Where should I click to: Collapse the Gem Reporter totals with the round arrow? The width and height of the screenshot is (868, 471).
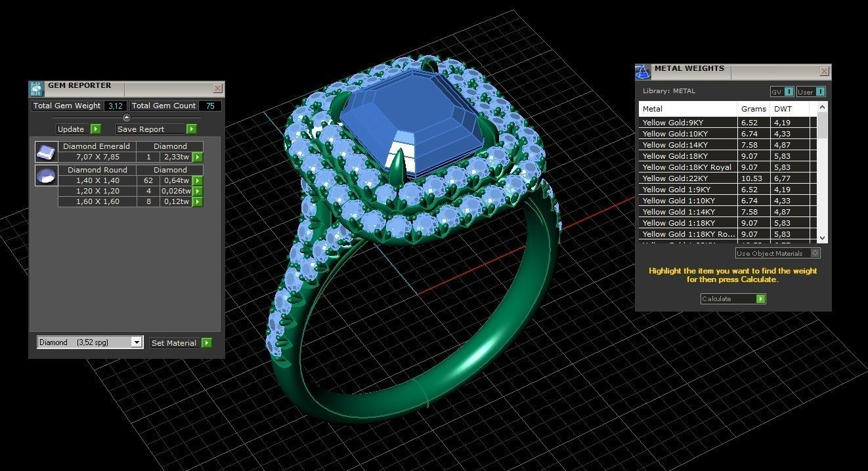click(x=127, y=117)
